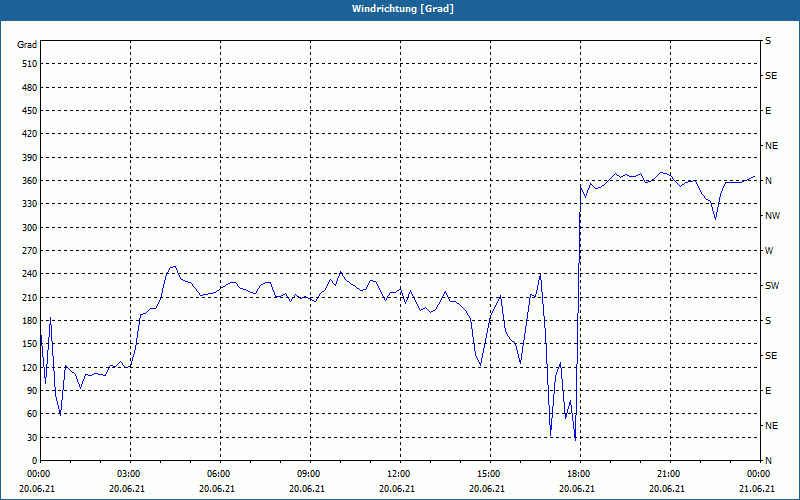Select the NE compass label near the 390 gridline
The height and width of the screenshot is (500, 800).
click(771, 146)
